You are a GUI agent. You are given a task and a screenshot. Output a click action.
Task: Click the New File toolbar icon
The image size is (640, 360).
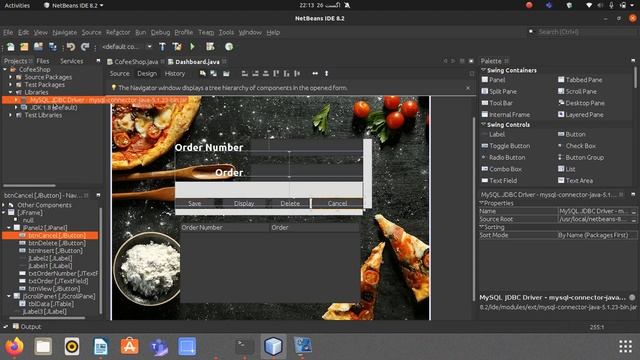tap(11, 47)
